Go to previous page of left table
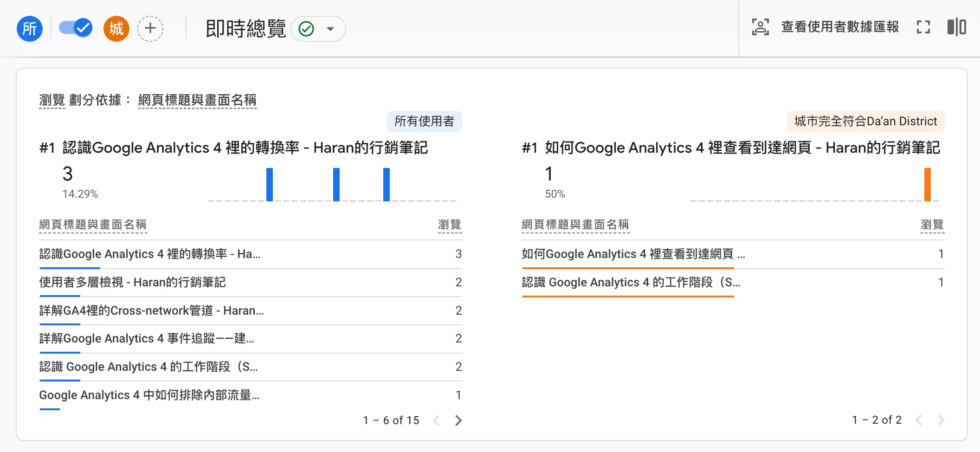Image resolution: width=980 pixels, height=452 pixels. [436, 420]
